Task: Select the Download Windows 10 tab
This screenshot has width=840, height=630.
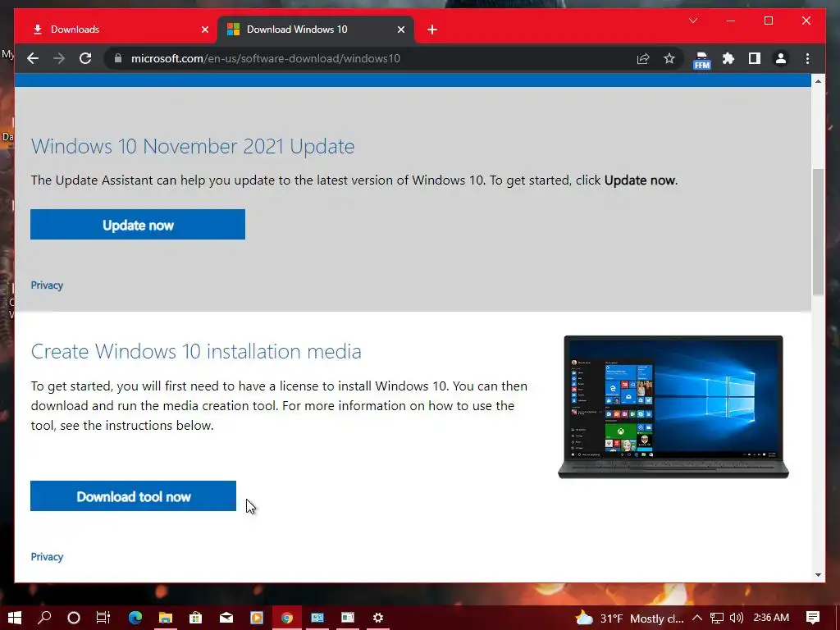Action: point(316,30)
